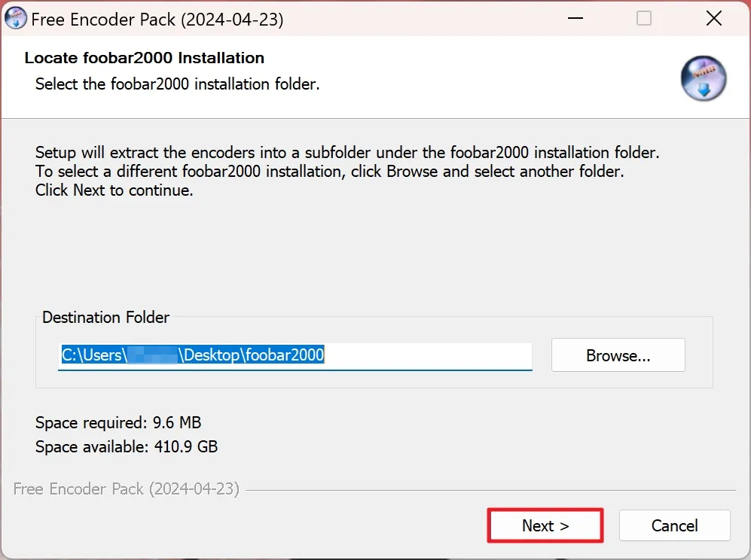The width and height of the screenshot is (751, 560).
Task: Click the disabled maximize button
Action: tap(644, 19)
